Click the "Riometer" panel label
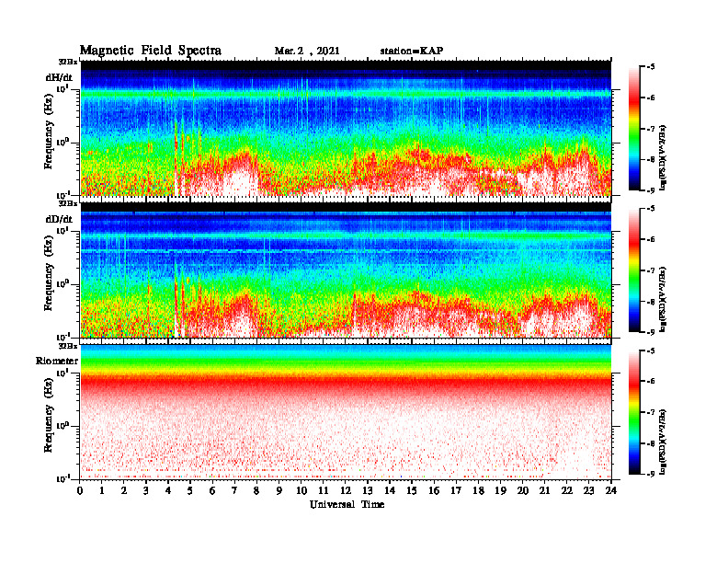Viewport: 728px width, 563px height. pos(57,361)
